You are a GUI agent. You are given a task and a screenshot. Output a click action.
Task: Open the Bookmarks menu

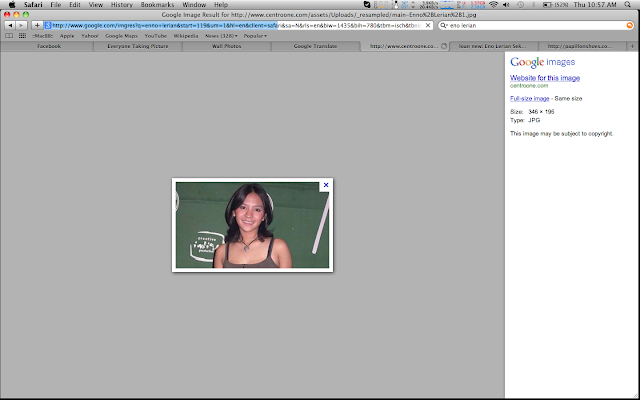tap(157, 5)
